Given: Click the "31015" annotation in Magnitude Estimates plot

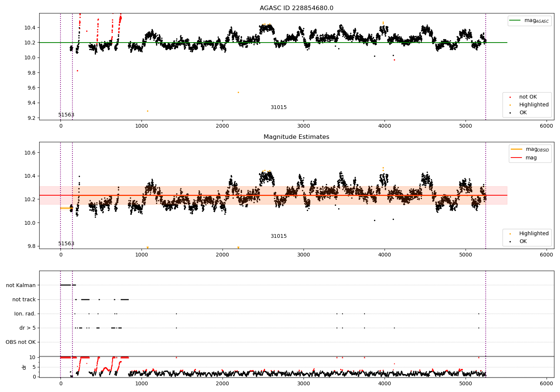Looking at the screenshot, I should 279,236.
